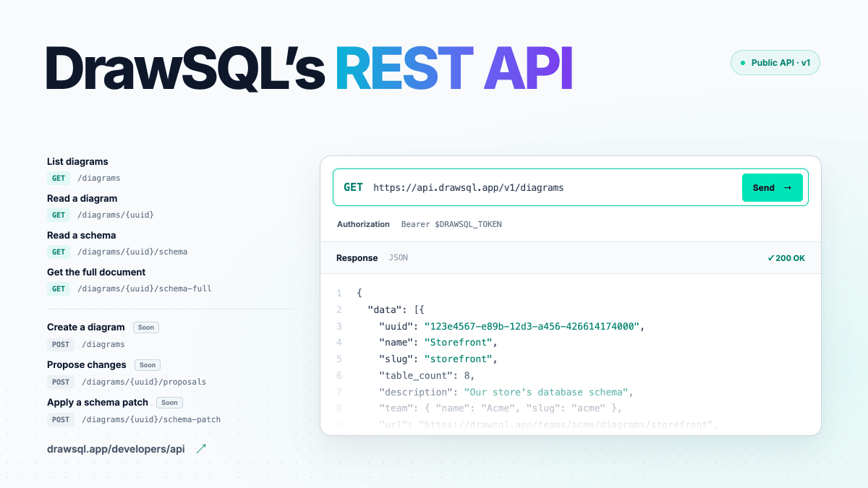
Task: Select Apply a schema patch endpoint
Action: click(x=98, y=402)
